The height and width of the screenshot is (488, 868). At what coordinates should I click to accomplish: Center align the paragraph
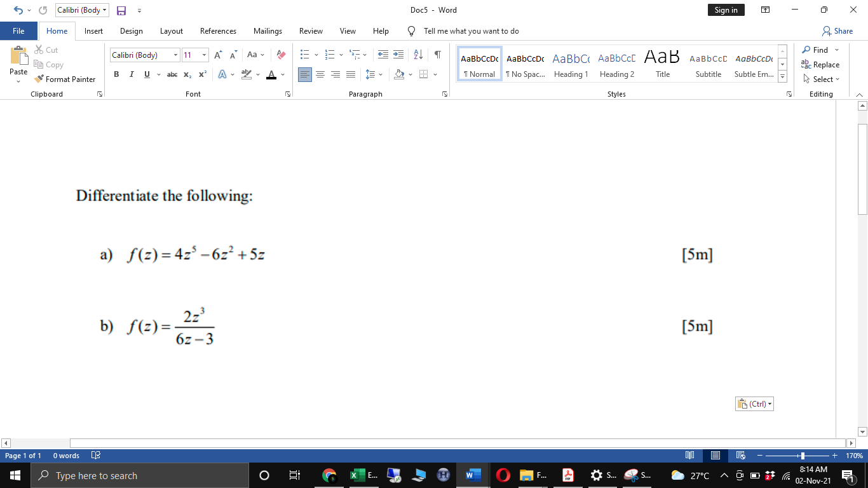pyautogui.click(x=320, y=74)
